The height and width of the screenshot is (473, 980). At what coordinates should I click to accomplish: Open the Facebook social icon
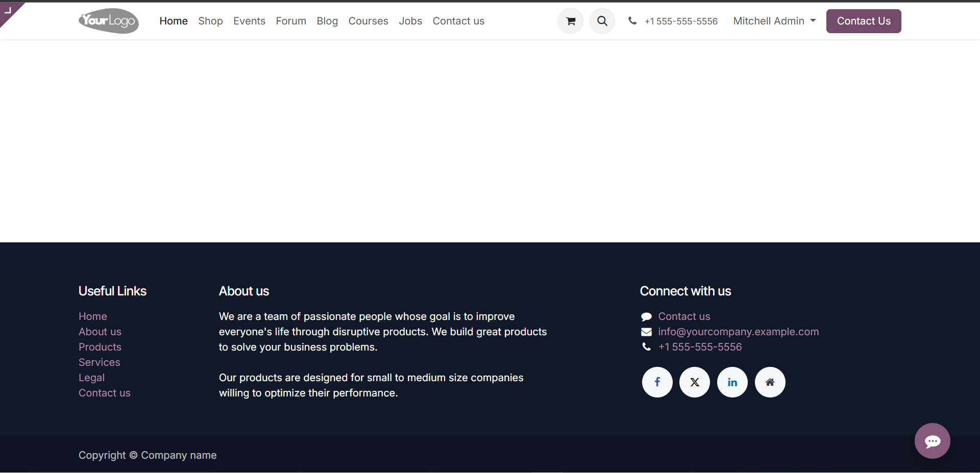657,382
